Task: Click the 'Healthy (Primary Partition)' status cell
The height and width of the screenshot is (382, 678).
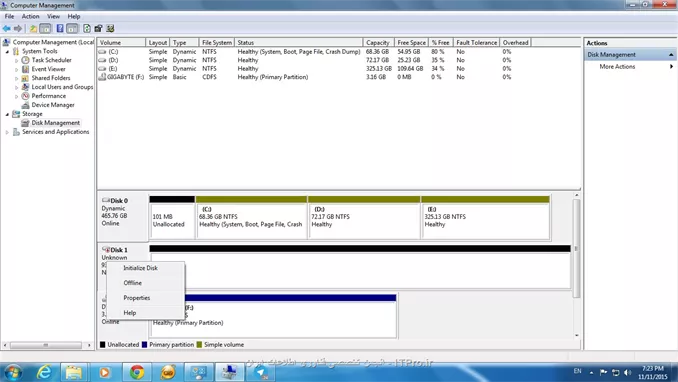Action: coord(273,77)
